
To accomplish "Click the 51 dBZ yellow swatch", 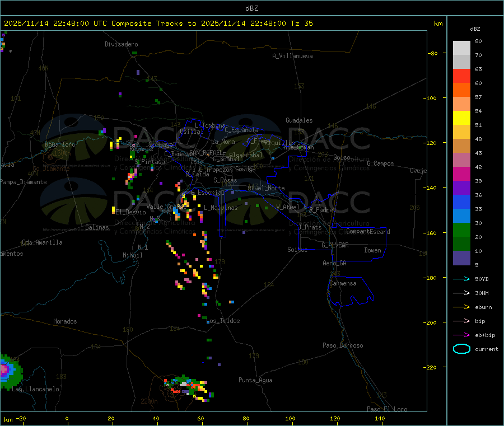I will click(461, 118).
